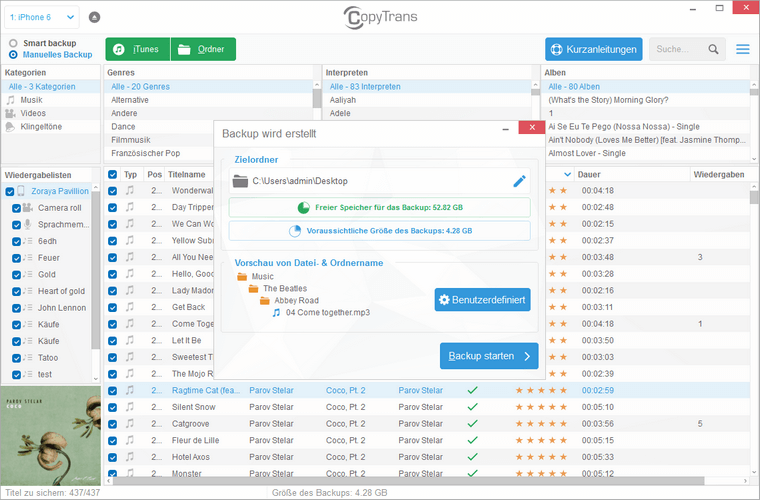
Task: Click the note icon beside Come together.mp3
Action: pyautogui.click(x=276, y=313)
